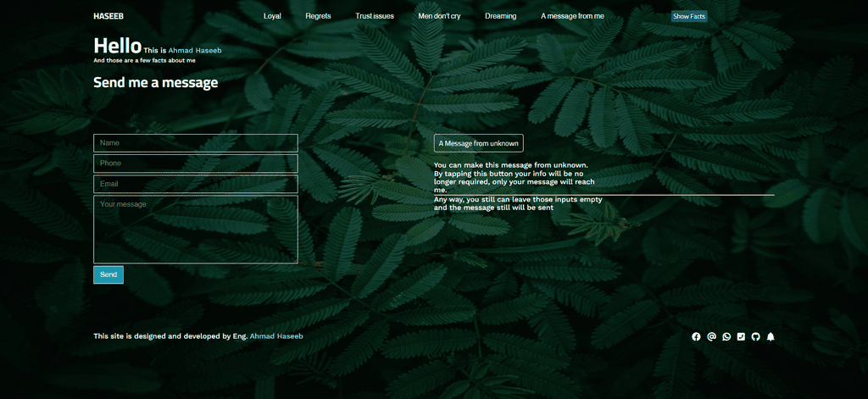Open the GitHub icon in footer

(x=755, y=336)
